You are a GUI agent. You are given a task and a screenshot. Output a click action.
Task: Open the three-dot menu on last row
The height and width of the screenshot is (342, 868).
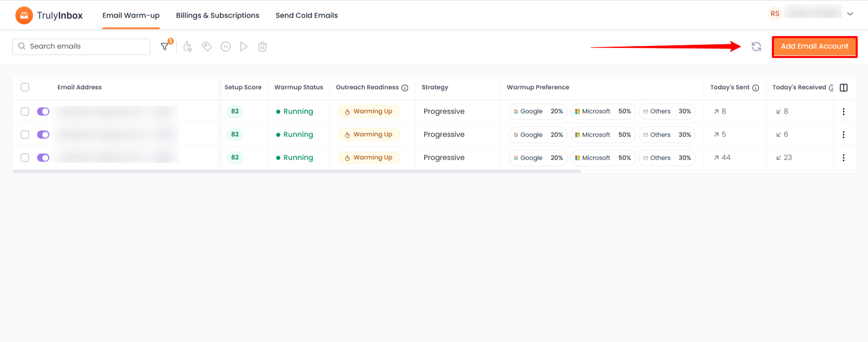[844, 157]
